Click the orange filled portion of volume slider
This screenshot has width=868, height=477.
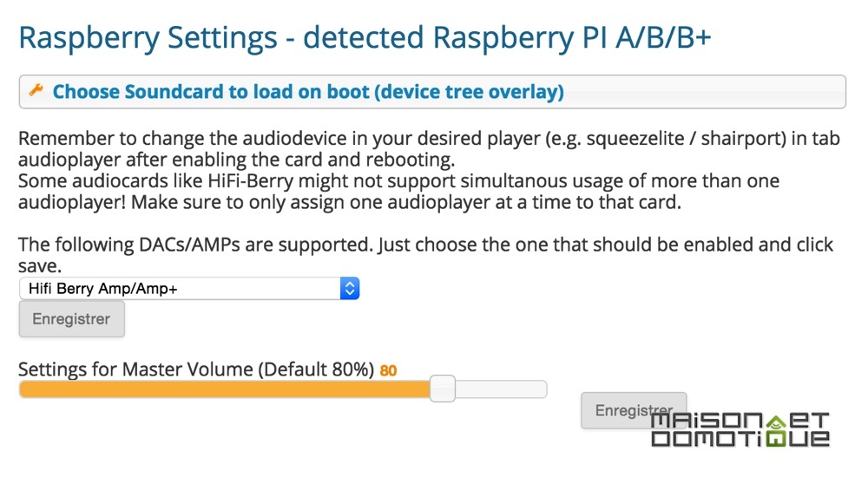pyautogui.click(x=225, y=389)
